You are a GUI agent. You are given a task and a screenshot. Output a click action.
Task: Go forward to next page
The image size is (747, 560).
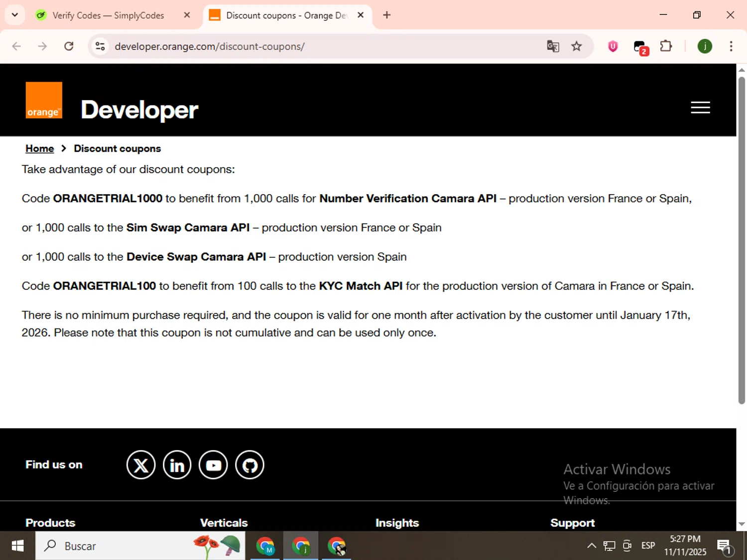click(42, 46)
